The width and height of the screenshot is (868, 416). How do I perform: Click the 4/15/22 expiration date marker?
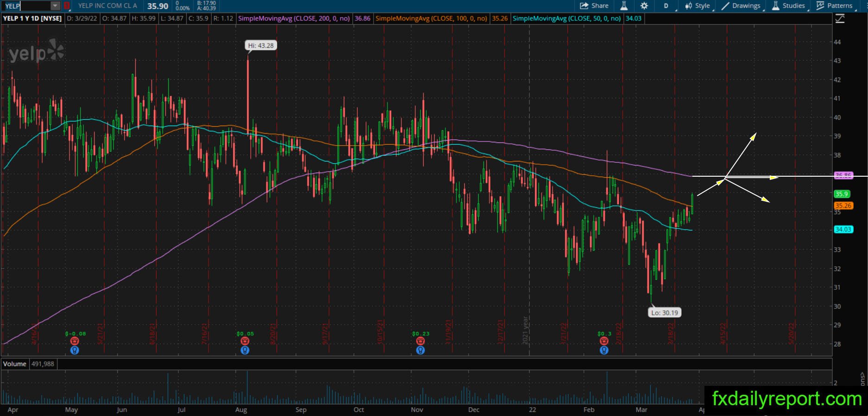723,334
